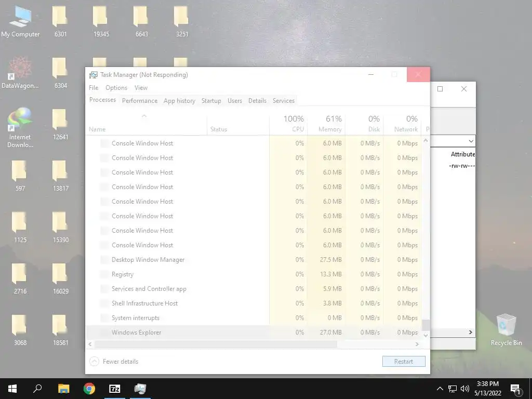
Task: Click the horizontal scroll left arrow in Task Manager
Action: click(x=90, y=344)
